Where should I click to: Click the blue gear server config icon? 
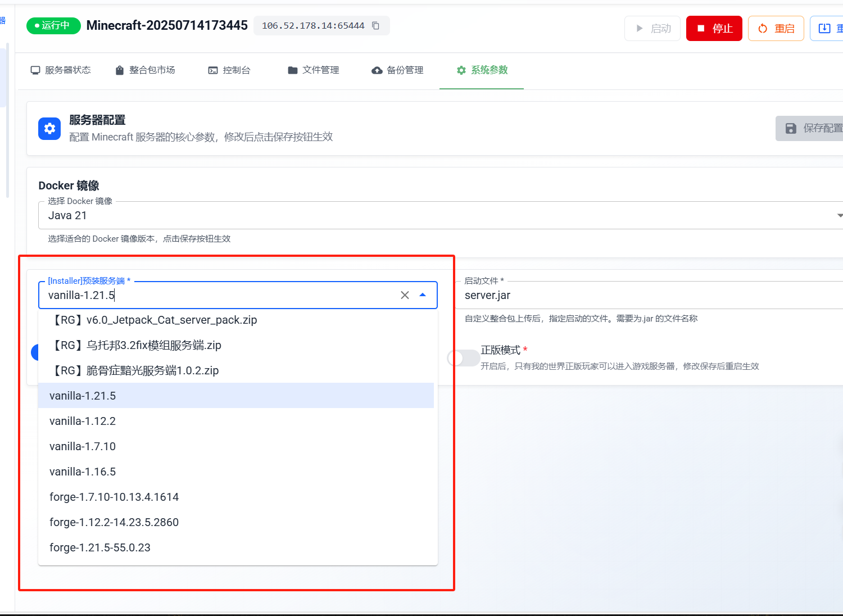click(x=49, y=129)
